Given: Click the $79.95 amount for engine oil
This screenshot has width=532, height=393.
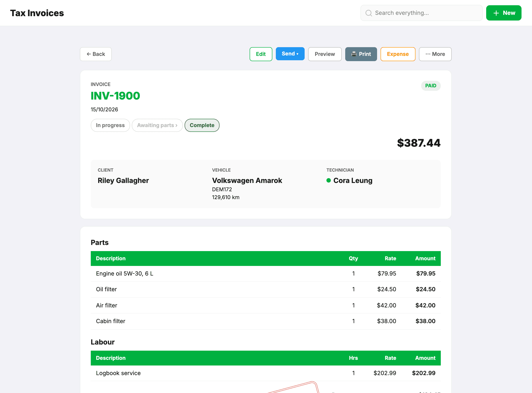Looking at the screenshot, I should pyautogui.click(x=426, y=274).
